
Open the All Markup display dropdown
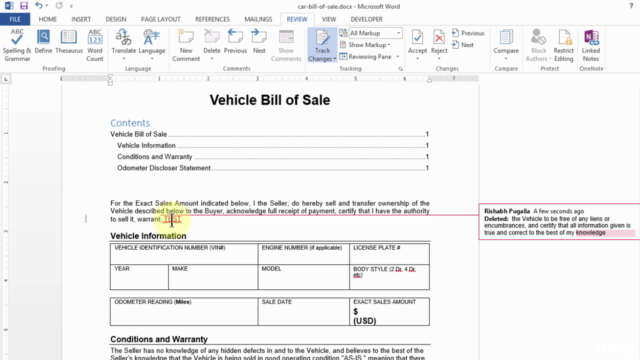coord(375,33)
